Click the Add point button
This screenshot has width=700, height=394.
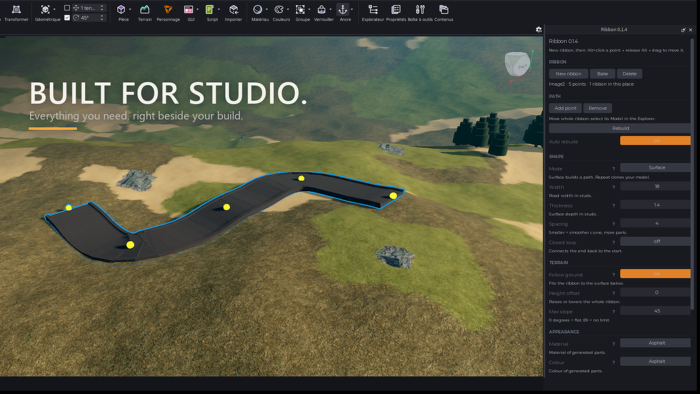[x=565, y=108]
